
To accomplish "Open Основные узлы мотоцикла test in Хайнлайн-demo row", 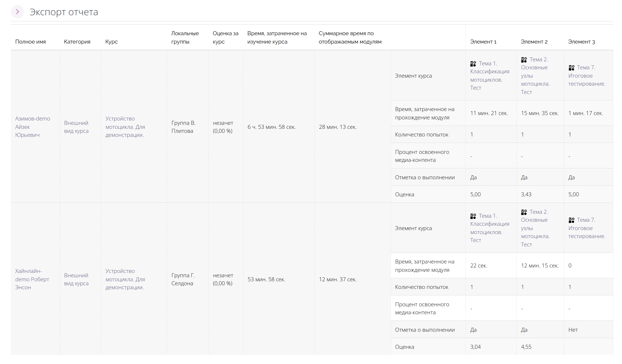I will click(x=535, y=228).
